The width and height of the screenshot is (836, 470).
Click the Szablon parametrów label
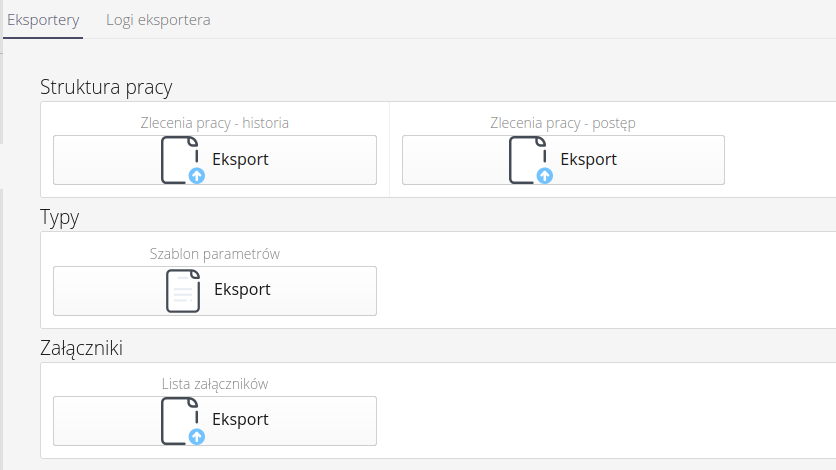point(214,254)
